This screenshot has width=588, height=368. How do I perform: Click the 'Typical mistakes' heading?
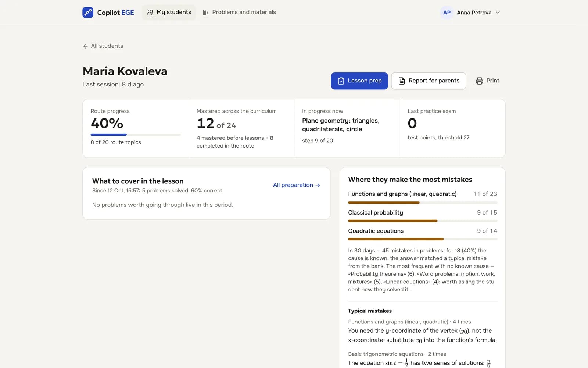tap(370, 311)
